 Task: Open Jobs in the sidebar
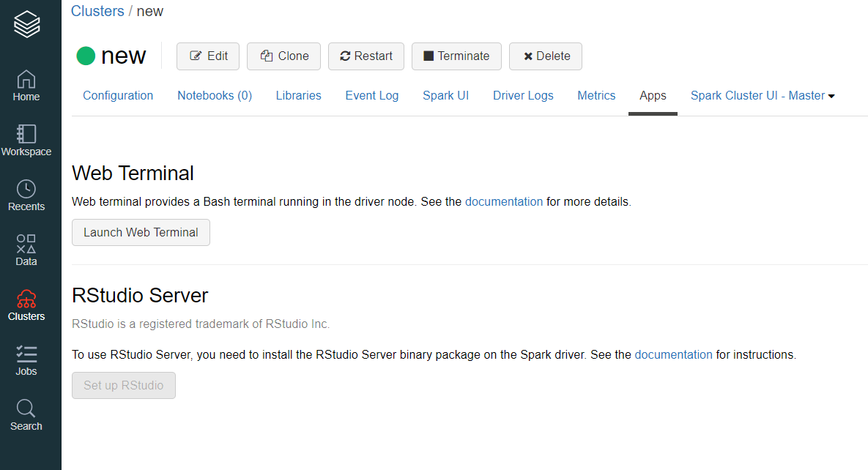[x=26, y=360]
